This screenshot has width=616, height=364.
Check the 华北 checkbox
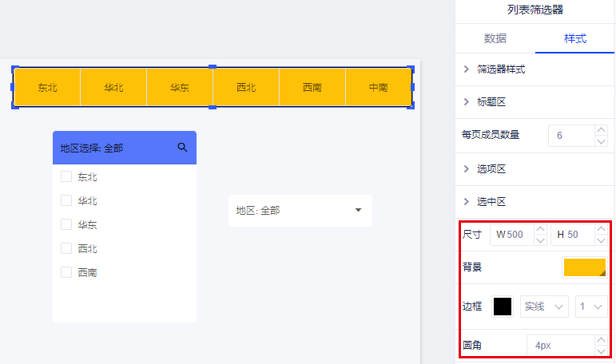[x=66, y=201]
